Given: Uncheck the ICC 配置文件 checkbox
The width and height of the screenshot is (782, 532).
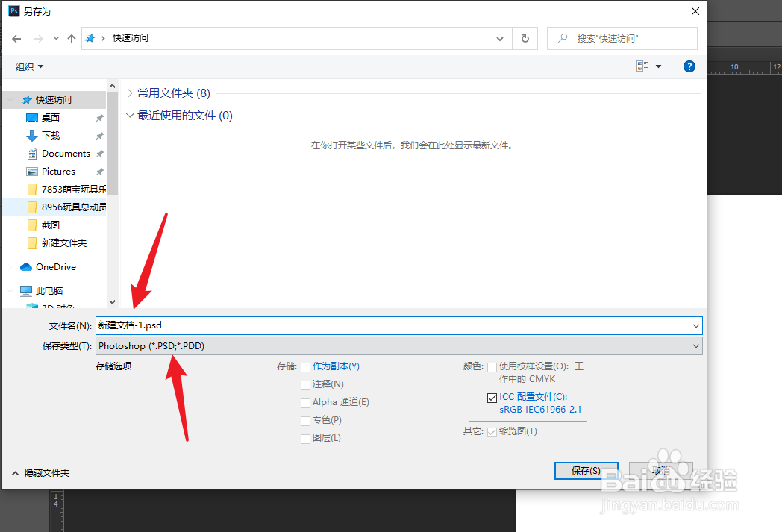Looking at the screenshot, I should coord(492,398).
